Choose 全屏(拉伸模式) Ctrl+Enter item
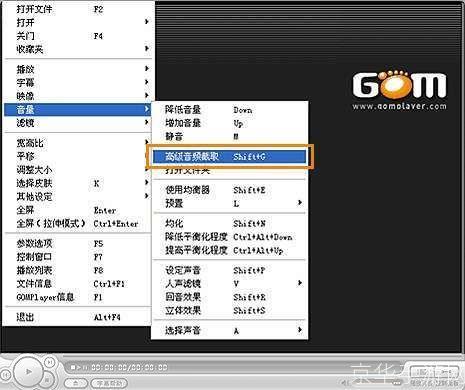The image size is (465, 390). (x=77, y=223)
